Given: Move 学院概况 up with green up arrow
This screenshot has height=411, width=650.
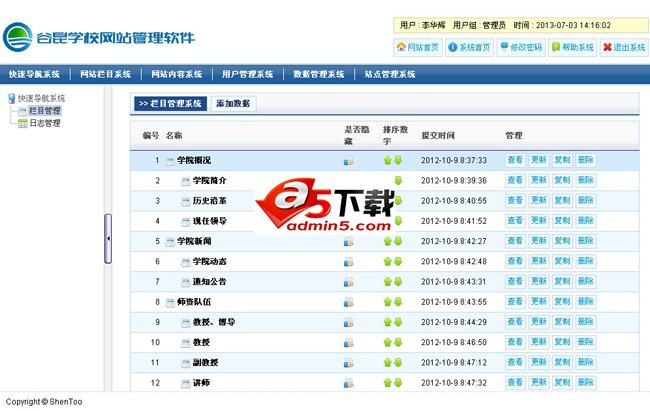Looking at the screenshot, I should pyautogui.click(x=388, y=160).
